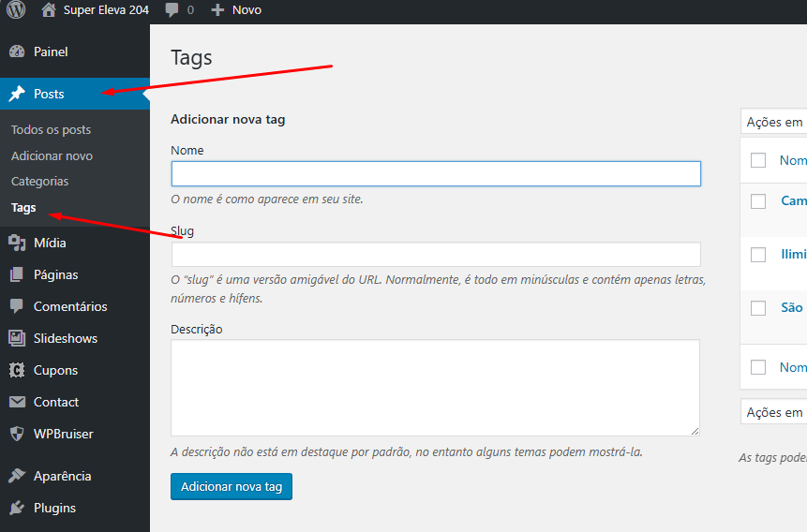The image size is (807, 532).
Task: Click into the Nome text field
Action: point(436,173)
